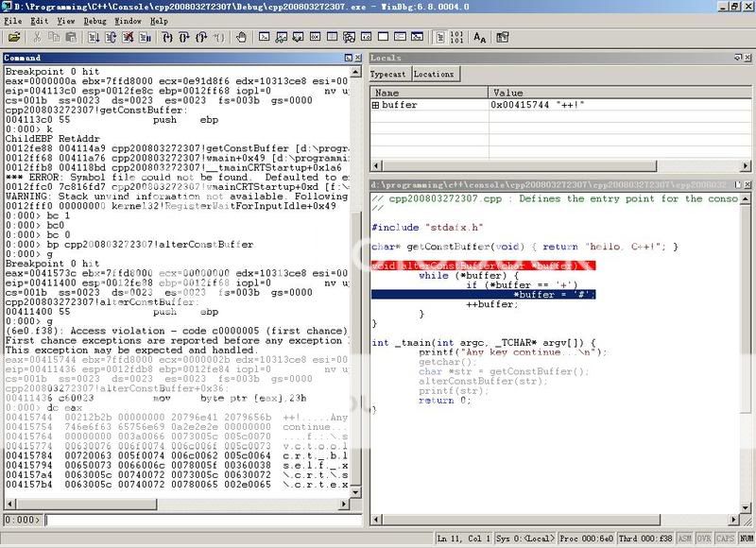The image size is (756, 548).
Task: Click the Step Over braces icon
Action: point(184,37)
